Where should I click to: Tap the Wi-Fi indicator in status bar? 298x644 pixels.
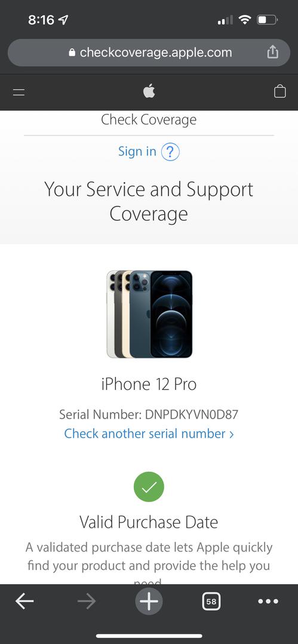pyautogui.click(x=245, y=19)
